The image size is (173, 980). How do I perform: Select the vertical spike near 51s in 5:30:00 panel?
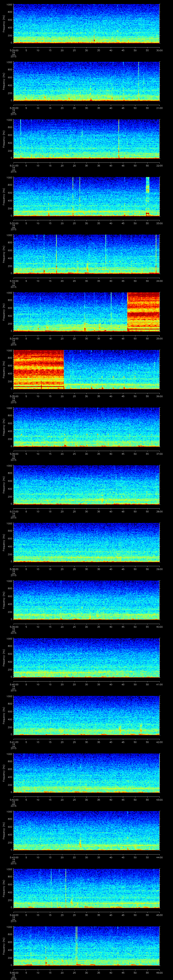click(138, 80)
